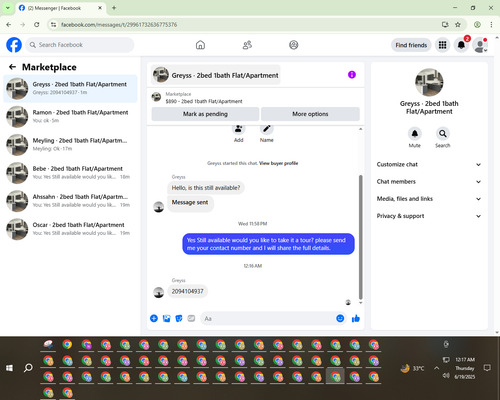The width and height of the screenshot is (500, 400).
Task: Open the Facebook menu grid icon
Action: [442, 45]
